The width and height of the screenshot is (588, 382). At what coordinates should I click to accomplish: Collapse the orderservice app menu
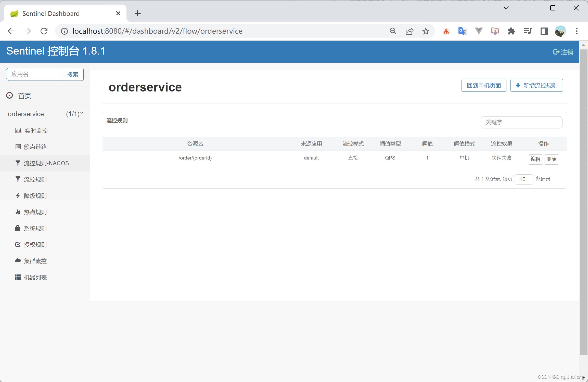(45, 114)
